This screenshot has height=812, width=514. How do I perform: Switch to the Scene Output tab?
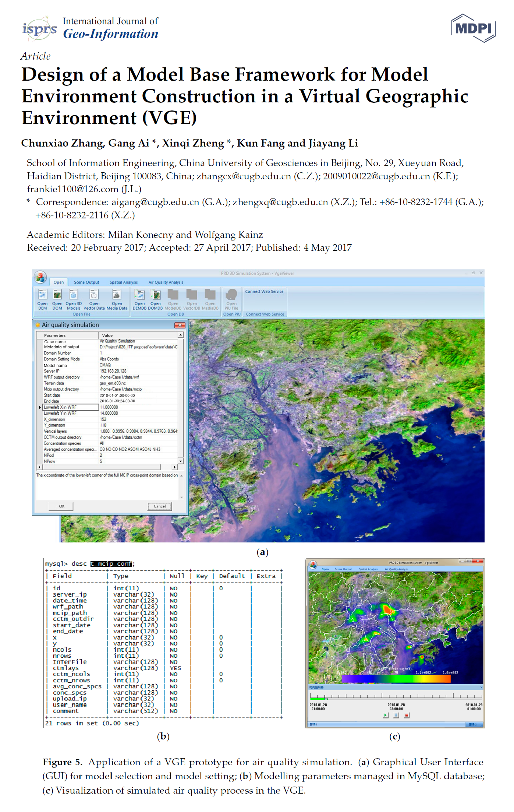coord(86,282)
